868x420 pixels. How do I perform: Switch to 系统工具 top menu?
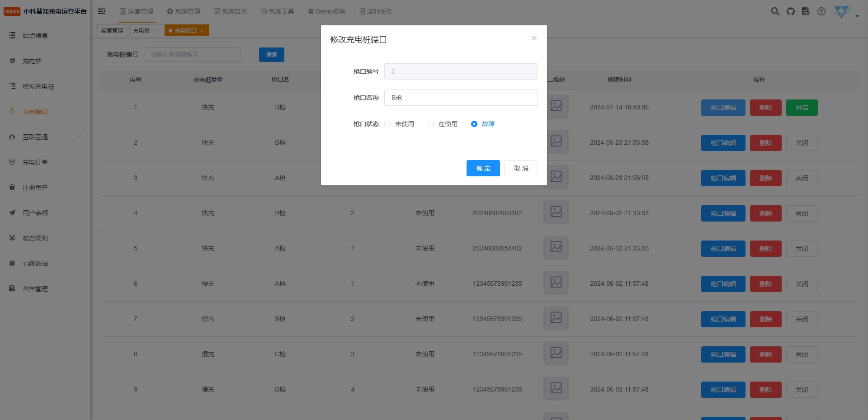pyautogui.click(x=278, y=11)
